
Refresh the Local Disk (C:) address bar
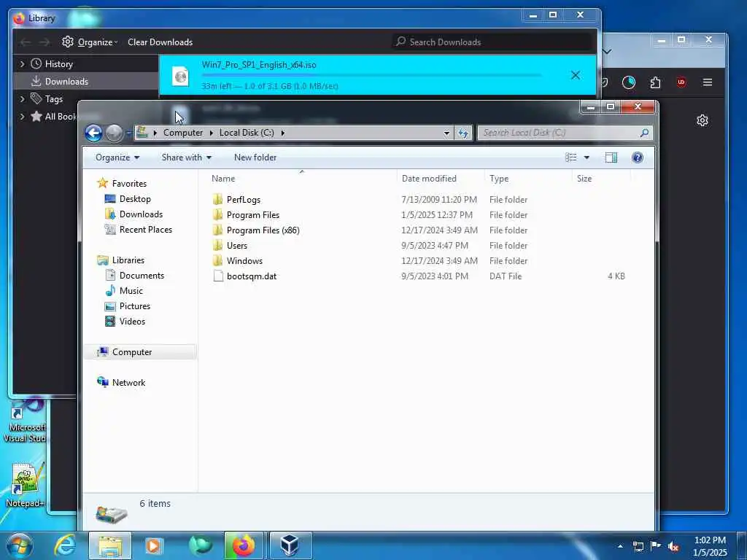tap(463, 133)
